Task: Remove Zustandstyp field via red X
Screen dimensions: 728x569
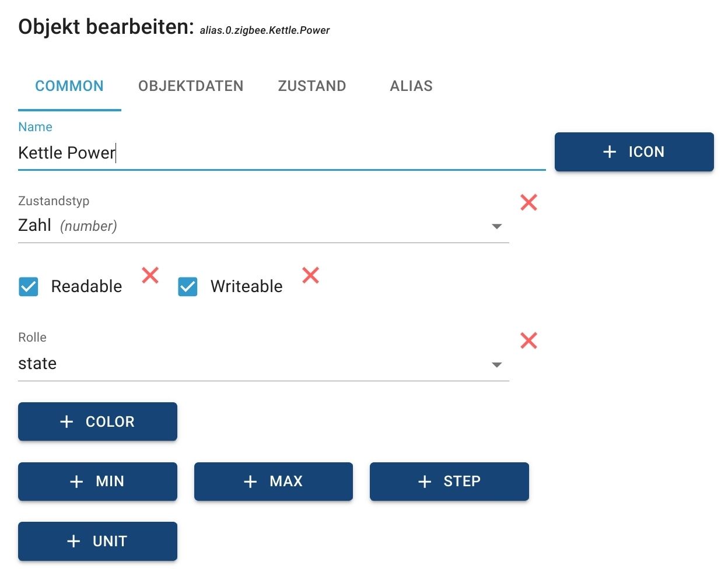Action: pos(528,202)
